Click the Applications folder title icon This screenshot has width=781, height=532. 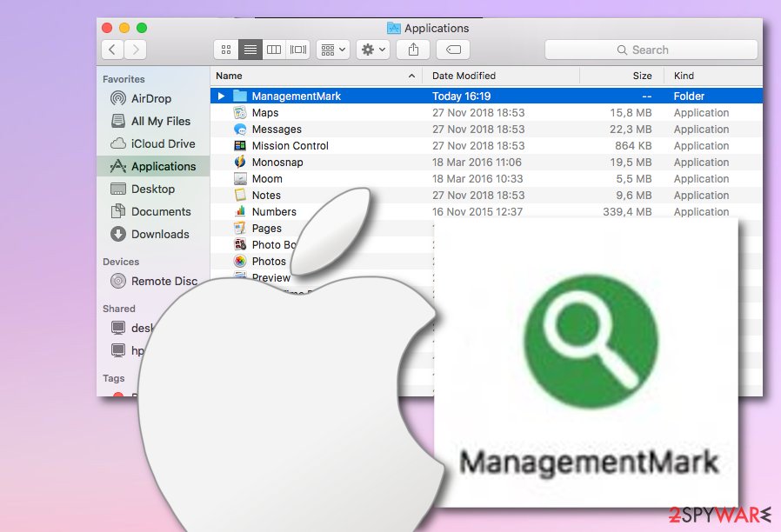pyautogui.click(x=393, y=28)
